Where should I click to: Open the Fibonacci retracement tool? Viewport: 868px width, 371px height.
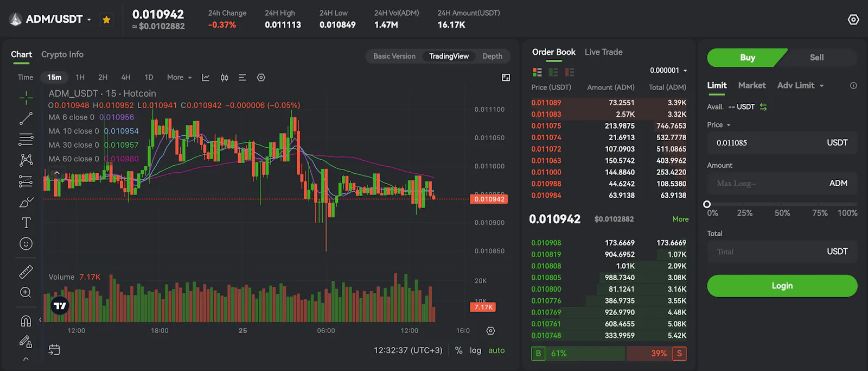[x=26, y=140]
